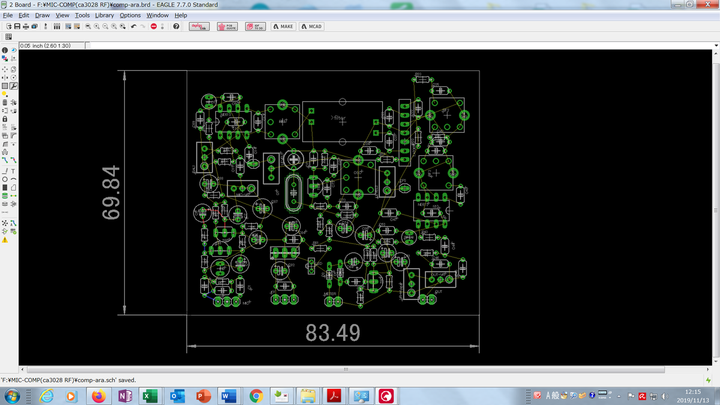Select the Show (eye) tool
The width and height of the screenshot is (720, 405).
pos(14,50)
